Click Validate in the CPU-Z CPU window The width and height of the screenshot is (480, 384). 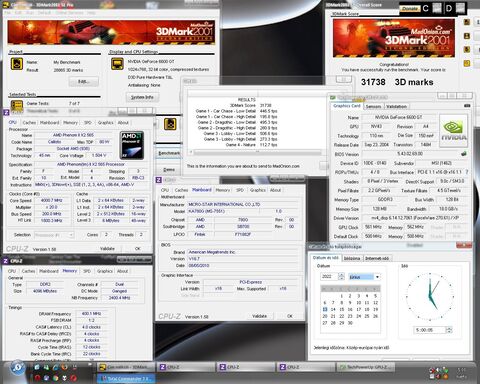107,249
